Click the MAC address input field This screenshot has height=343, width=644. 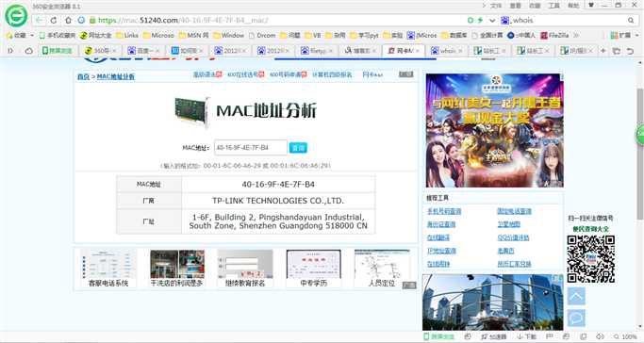tap(251, 148)
